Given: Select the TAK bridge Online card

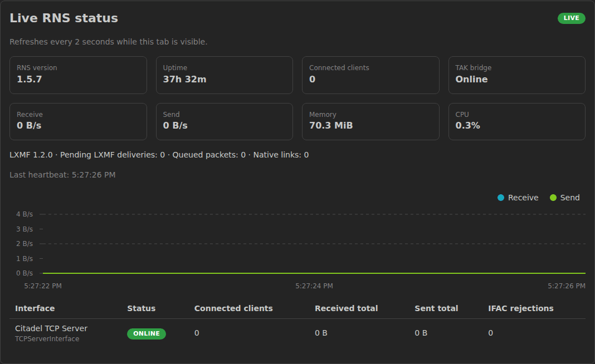Looking at the screenshot, I should [517, 75].
